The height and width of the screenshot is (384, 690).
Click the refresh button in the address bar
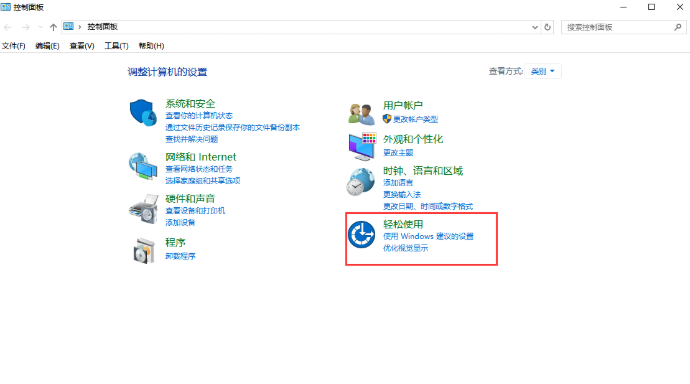(547, 27)
